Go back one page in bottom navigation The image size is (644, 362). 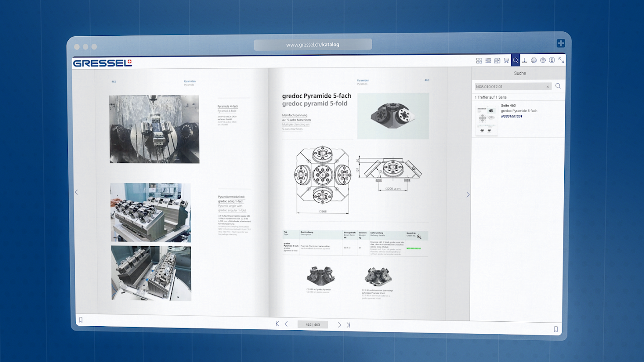(x=286, y=324)
